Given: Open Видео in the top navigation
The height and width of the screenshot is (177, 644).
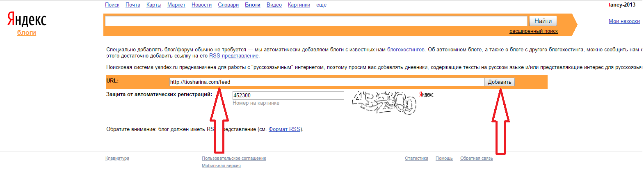Looking at the screenshot, I should [274, 5].
